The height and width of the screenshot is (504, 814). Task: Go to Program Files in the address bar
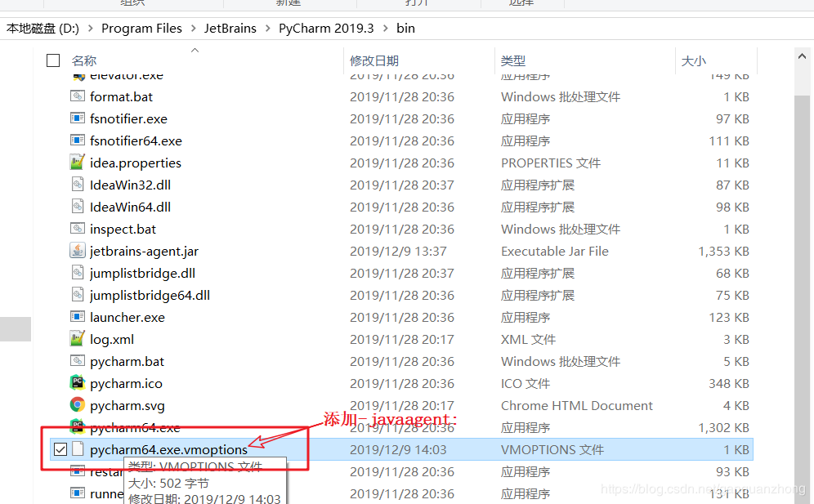(x=141, y=28)
